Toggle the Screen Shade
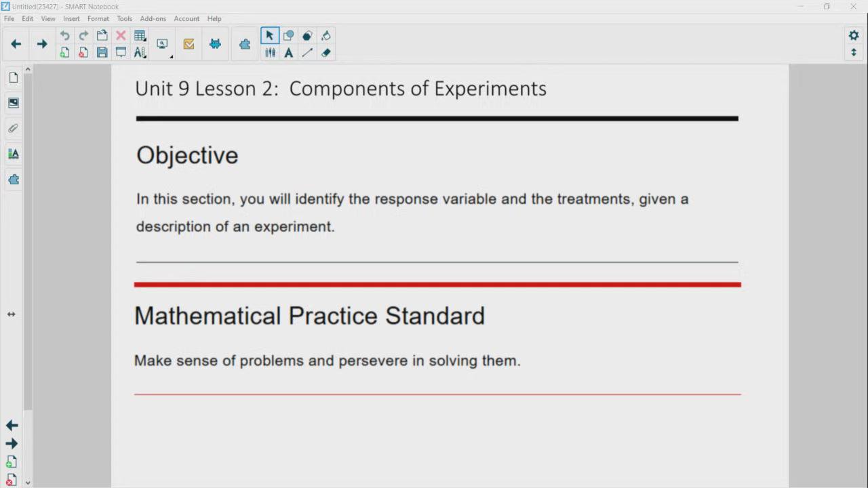Screen dimensions: 868x488 pyautogui.click(x=121, y=52)
